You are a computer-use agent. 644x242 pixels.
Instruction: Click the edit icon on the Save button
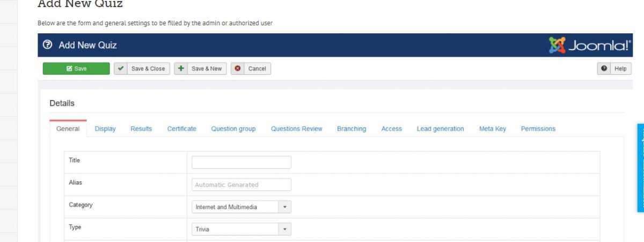69,69
